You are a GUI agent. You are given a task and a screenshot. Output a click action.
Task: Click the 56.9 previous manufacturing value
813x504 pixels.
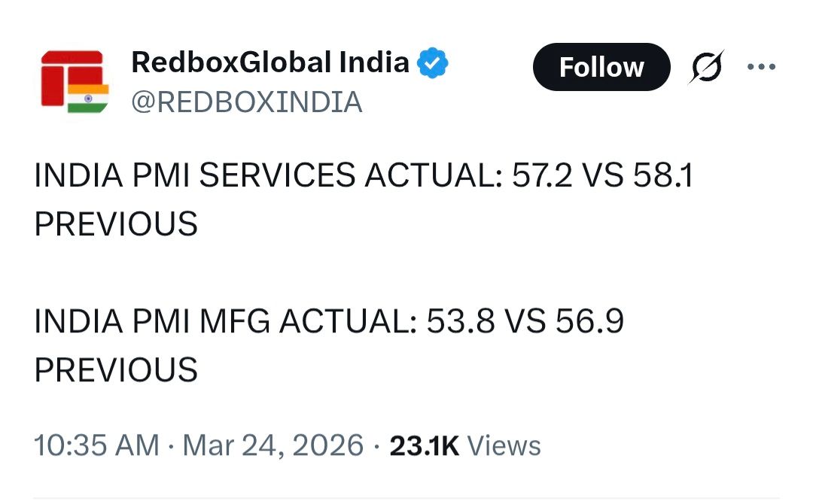click(589, 322)
